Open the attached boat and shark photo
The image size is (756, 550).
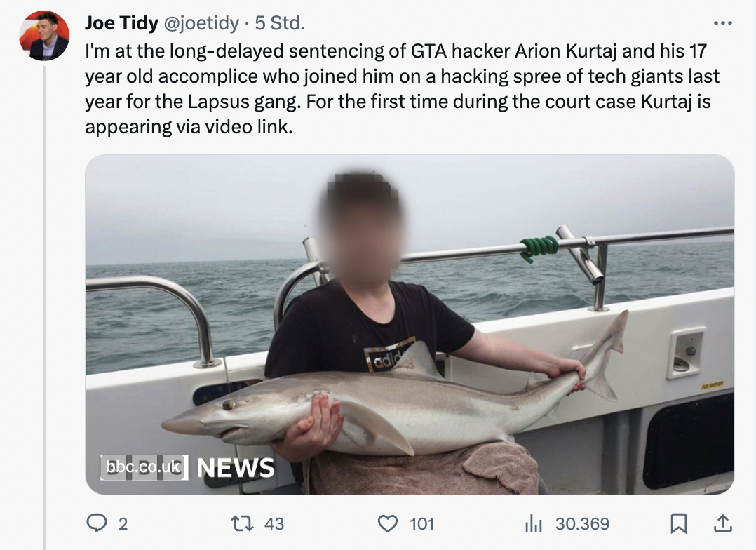(410, 324)
